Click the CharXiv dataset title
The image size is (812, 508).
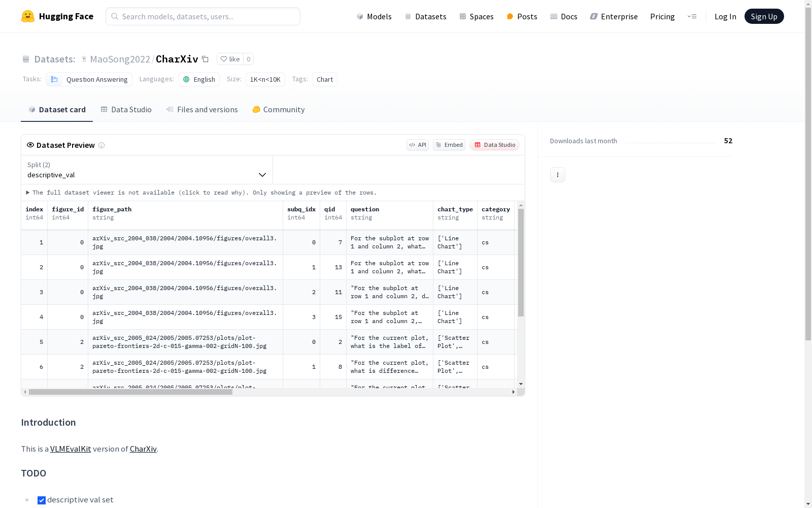click(177, 59)
